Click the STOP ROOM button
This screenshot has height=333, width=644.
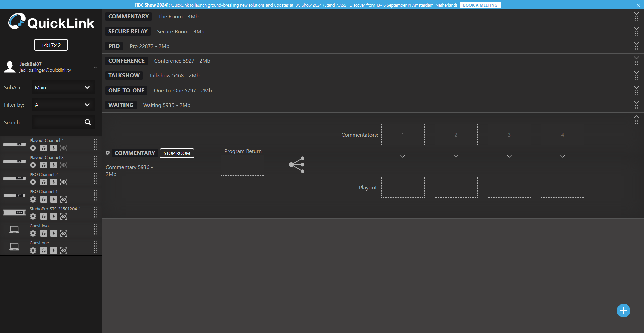[x=177, y=153]
